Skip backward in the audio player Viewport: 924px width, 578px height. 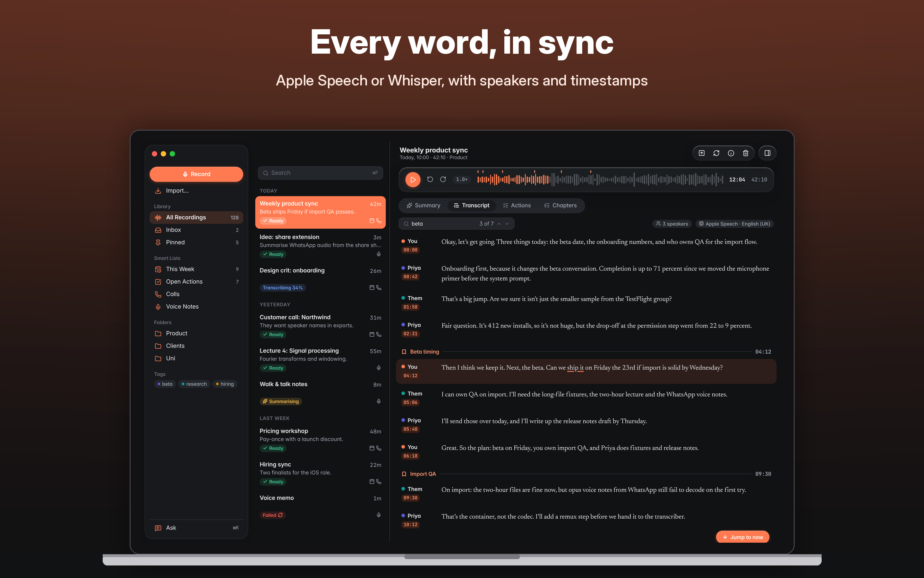tap(430, 179)
